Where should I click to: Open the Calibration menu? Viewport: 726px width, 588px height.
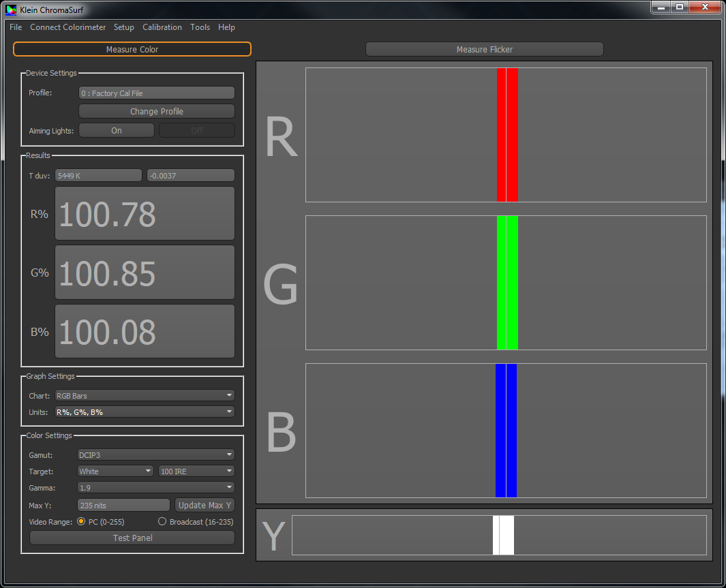(162, 27)
